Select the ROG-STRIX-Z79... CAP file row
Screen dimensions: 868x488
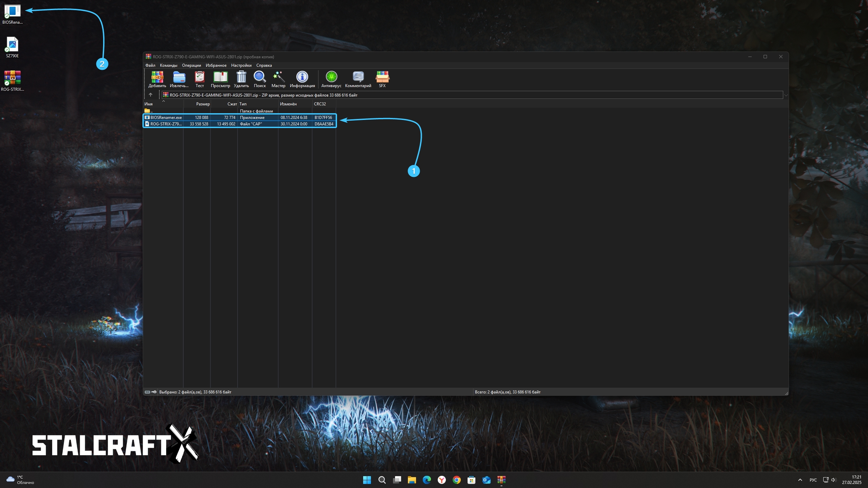(x=239, y=124)
